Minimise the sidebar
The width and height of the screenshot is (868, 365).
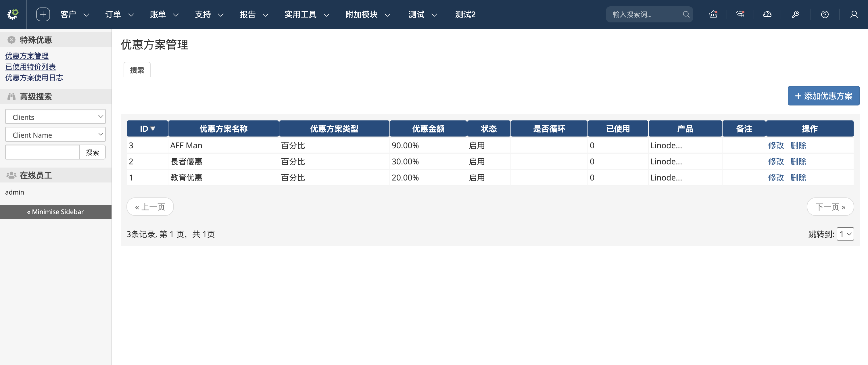(55, 212)
